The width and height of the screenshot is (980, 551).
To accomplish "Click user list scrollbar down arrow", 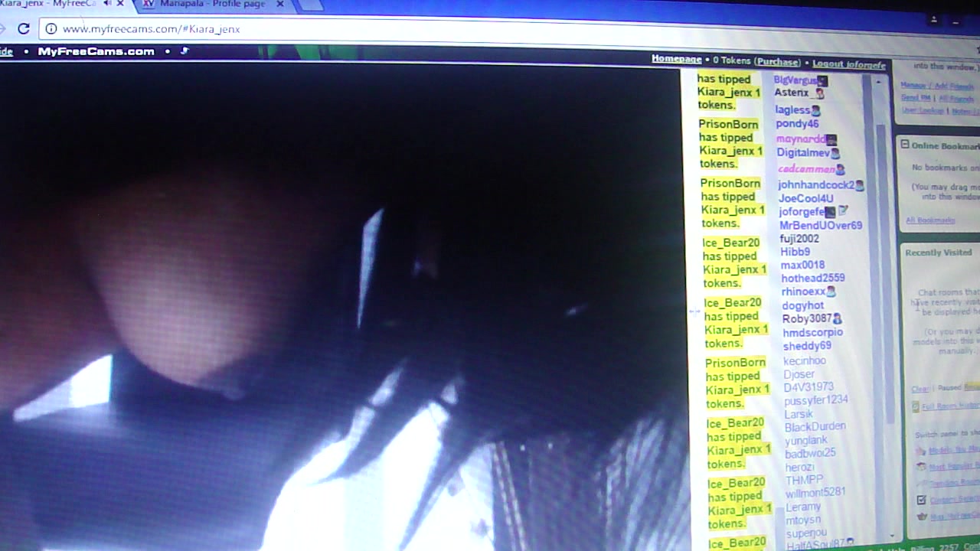I will [892, 536].
